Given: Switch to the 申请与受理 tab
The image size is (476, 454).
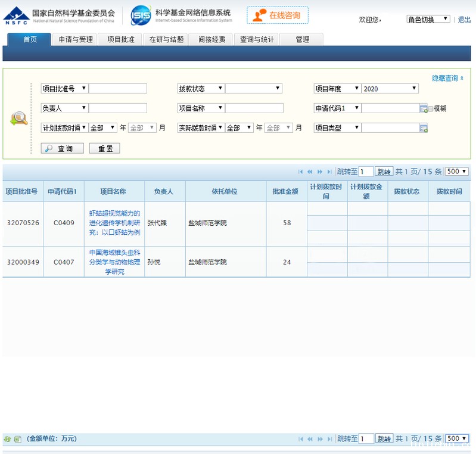Looking at the screenshot, I should [x=76, y=39].
